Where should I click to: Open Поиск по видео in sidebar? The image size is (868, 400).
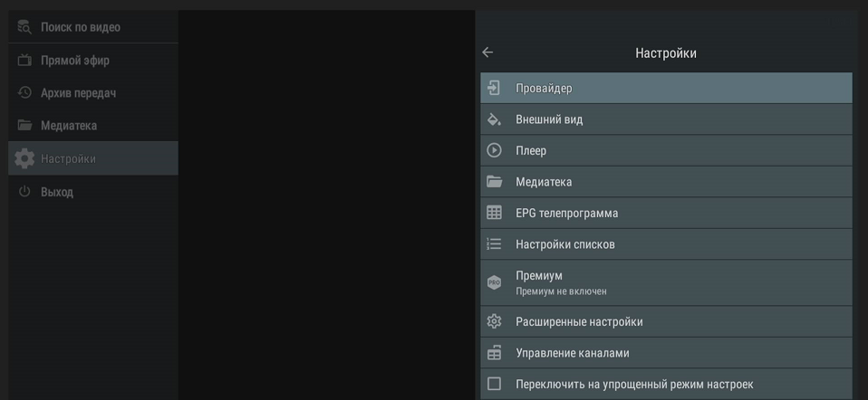tap(80, 27)
